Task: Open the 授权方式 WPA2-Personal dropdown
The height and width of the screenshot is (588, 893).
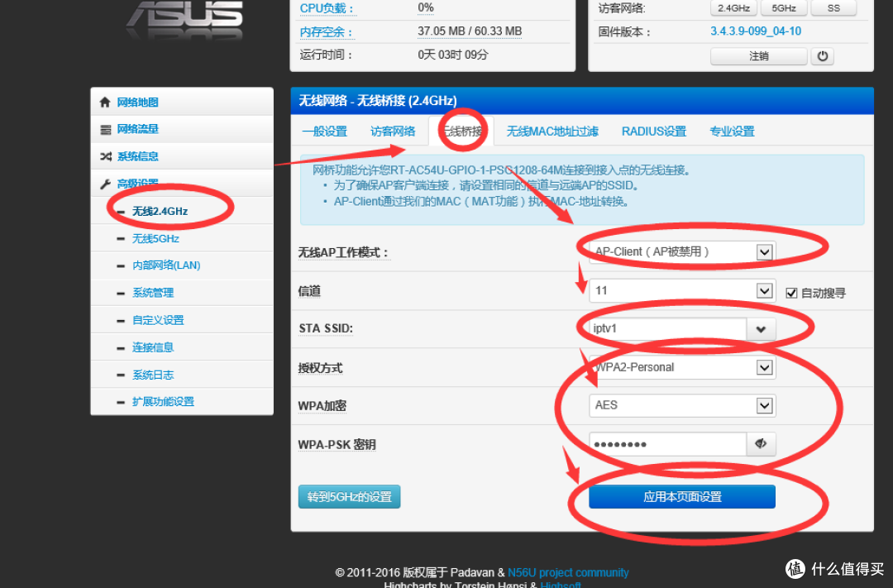Action: pyautogui.click(x=681, y=367)
